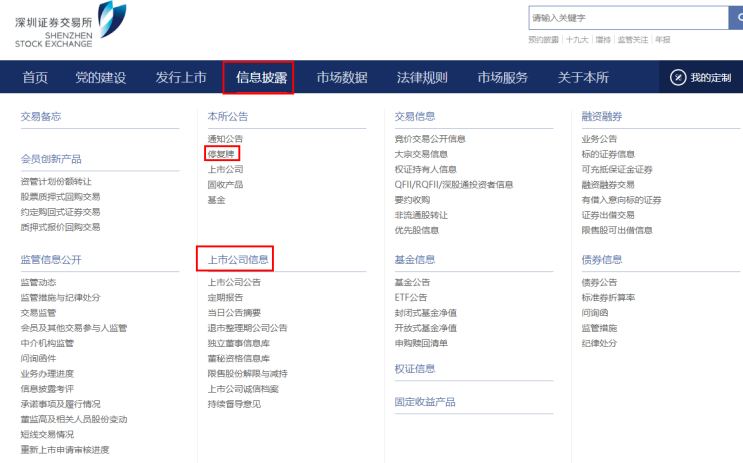Open 当日公告摘要 link
This screenshot has width=743, height=463.
pyautogui.click(x=234, y=313)
